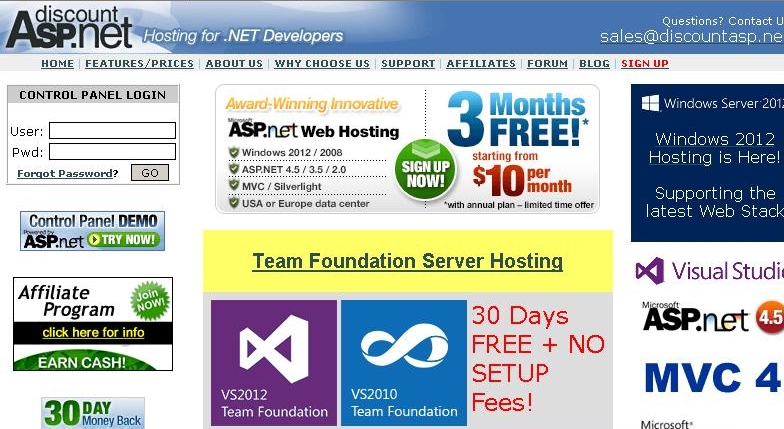Viewport: 784px width, 429px height.
Task: Click 'Supporting the latest Web Stack' text
Action: 714,202
